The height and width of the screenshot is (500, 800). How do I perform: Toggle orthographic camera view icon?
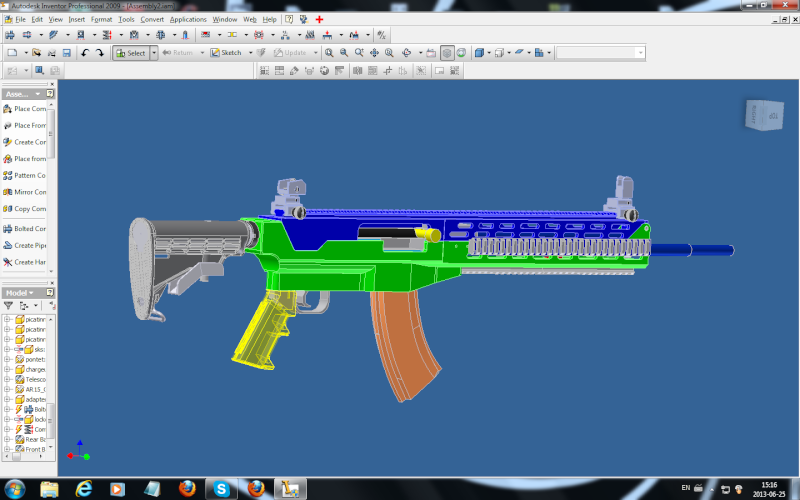click(x=447, y=53)
